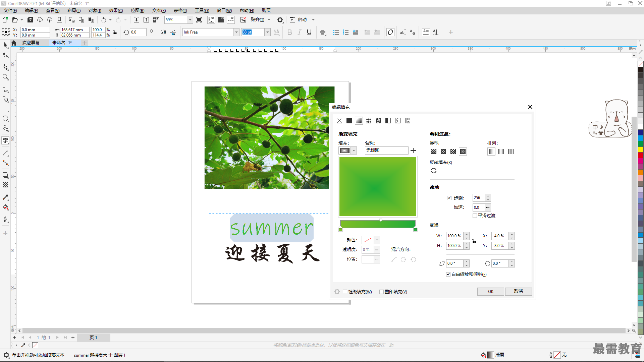This screenshot has width=644, height=362.
Task: Toggle the 步骤 steps checkbox
Action: (x=449, y=198)
